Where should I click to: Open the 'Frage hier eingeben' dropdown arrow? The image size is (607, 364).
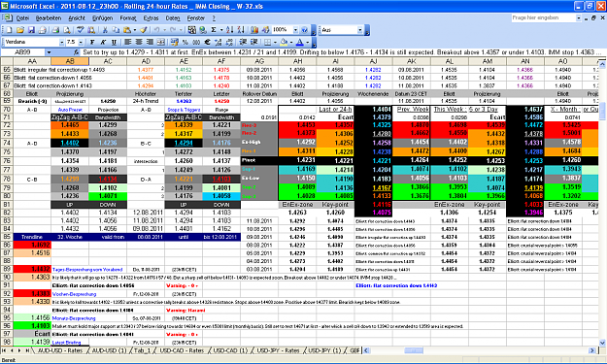coord(579,17)
